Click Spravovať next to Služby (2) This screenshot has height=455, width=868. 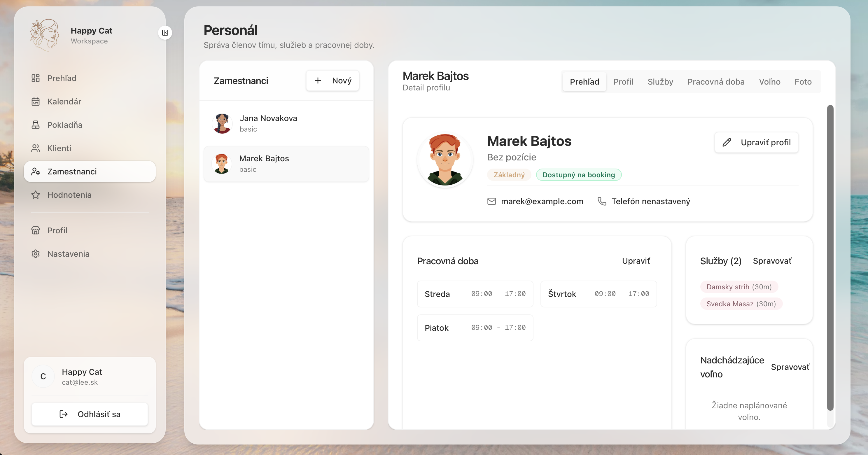[x=772, y=260]
